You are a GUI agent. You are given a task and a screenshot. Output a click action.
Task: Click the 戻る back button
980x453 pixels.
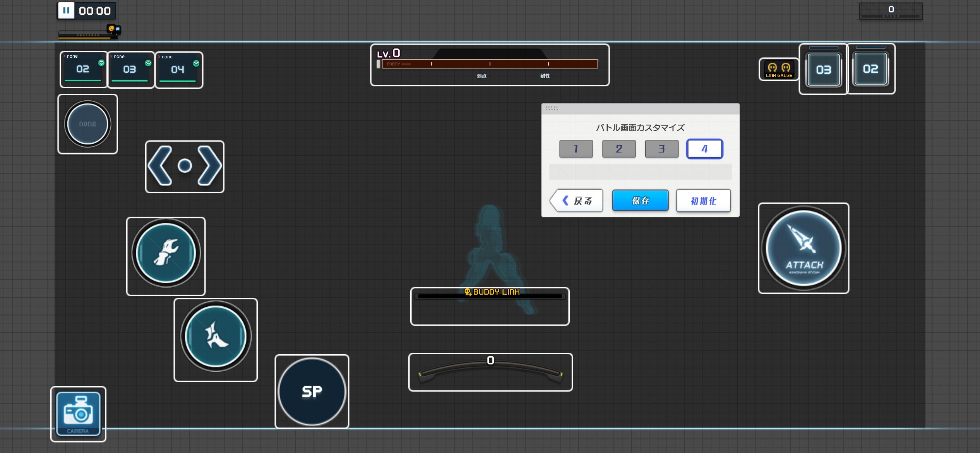click(576, 201)
